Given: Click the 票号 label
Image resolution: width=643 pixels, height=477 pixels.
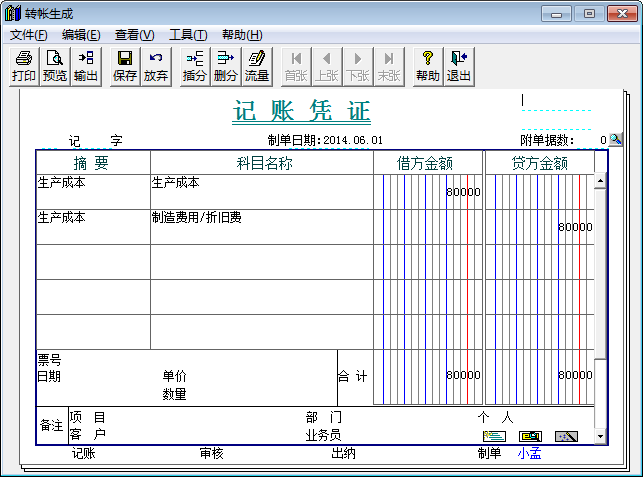Looking at the screenshot, I should [50, 360].
